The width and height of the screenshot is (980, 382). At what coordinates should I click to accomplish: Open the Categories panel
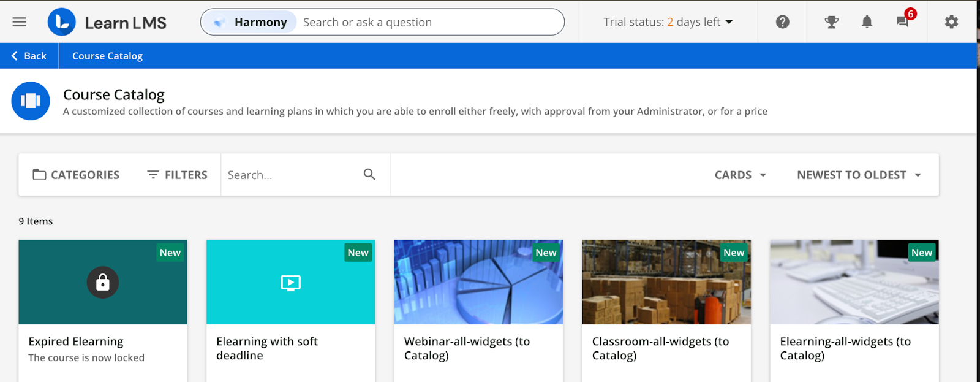[76, 175]
